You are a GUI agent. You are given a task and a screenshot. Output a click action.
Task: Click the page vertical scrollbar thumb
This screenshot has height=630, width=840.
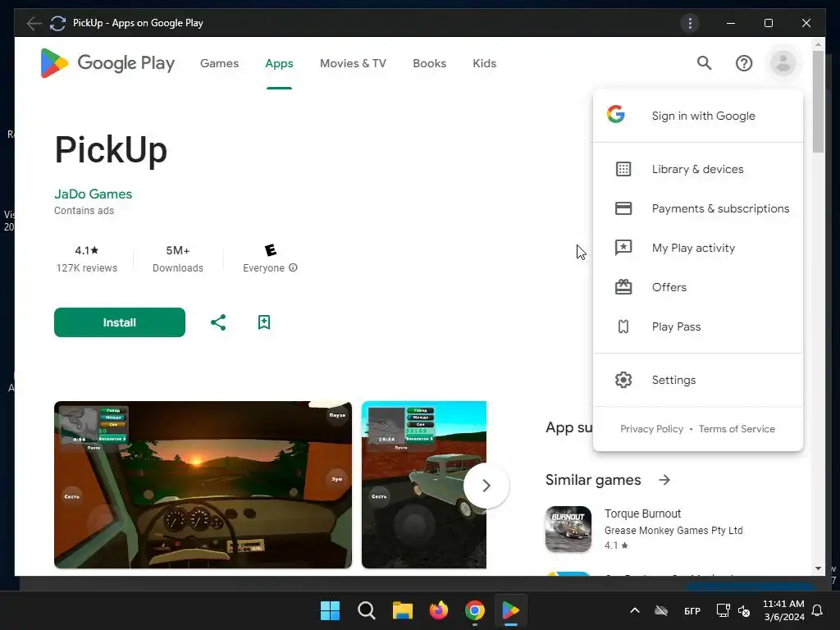(818, 102)
